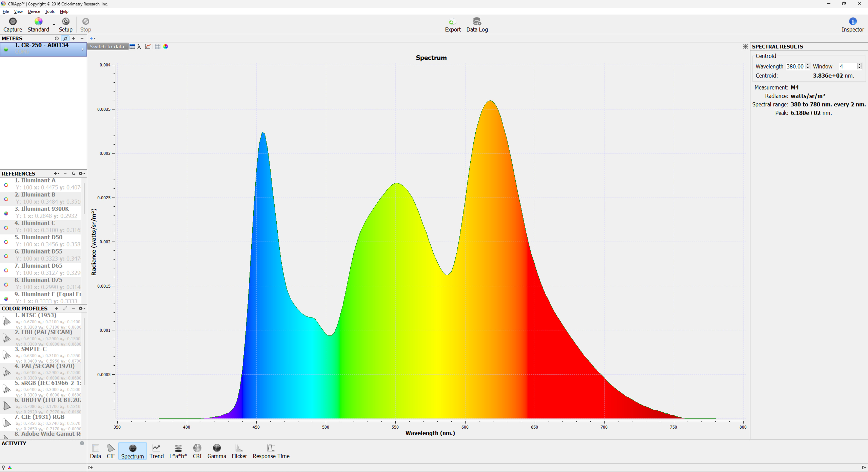
Task: Open the Standard capture dropdown arrow
Action: pyautogui.click(x=54, y=25)
